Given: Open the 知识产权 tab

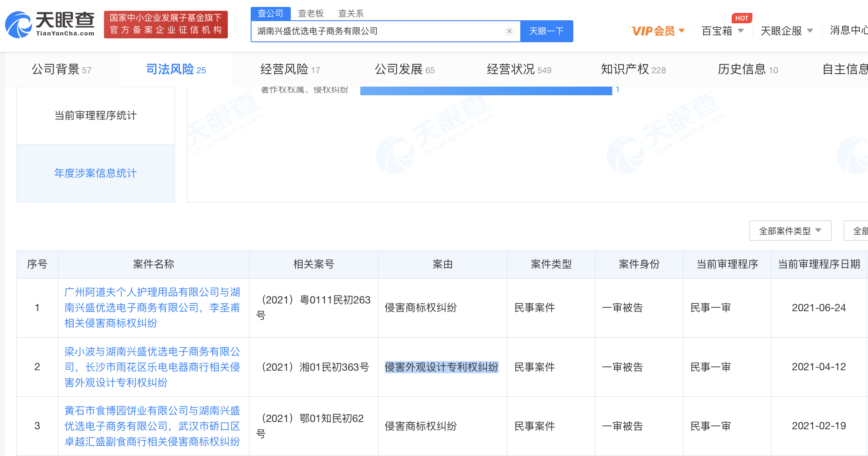Looking at the screenshot, I should (x=633, y=69).
